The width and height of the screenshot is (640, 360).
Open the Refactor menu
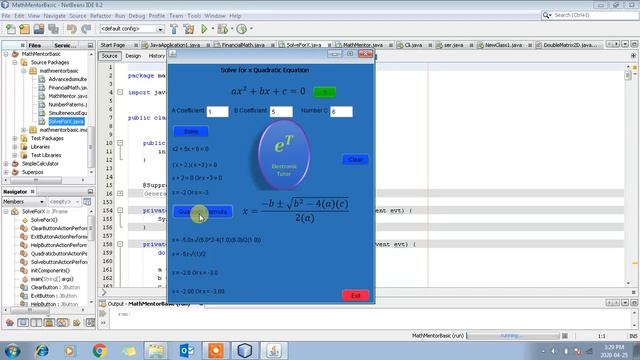pos(100,16)
